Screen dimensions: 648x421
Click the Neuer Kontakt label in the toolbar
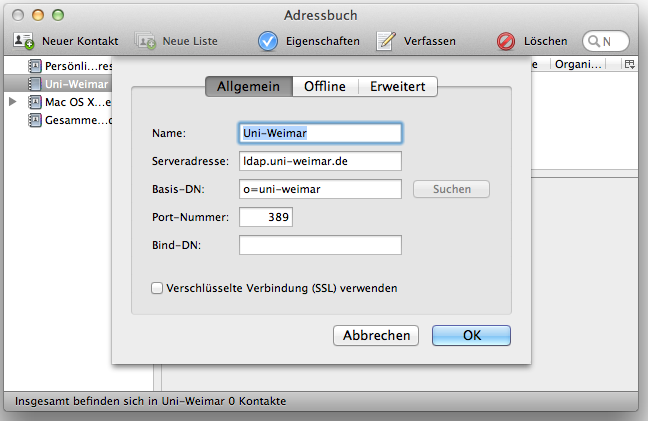point(80,41)
